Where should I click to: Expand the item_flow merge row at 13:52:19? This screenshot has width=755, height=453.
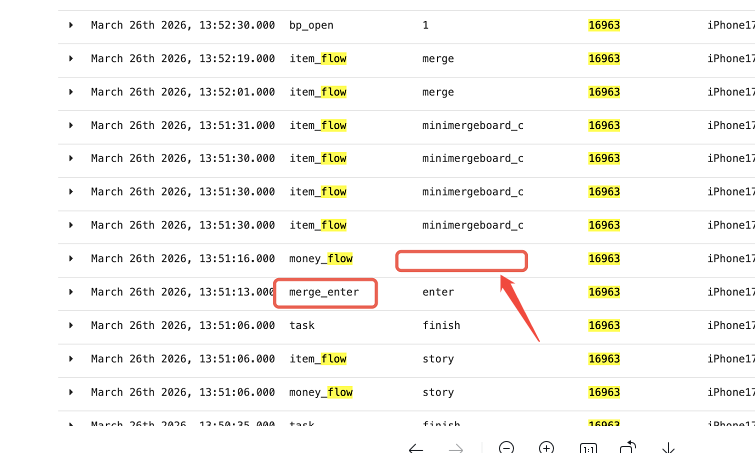tap(71, 59)
